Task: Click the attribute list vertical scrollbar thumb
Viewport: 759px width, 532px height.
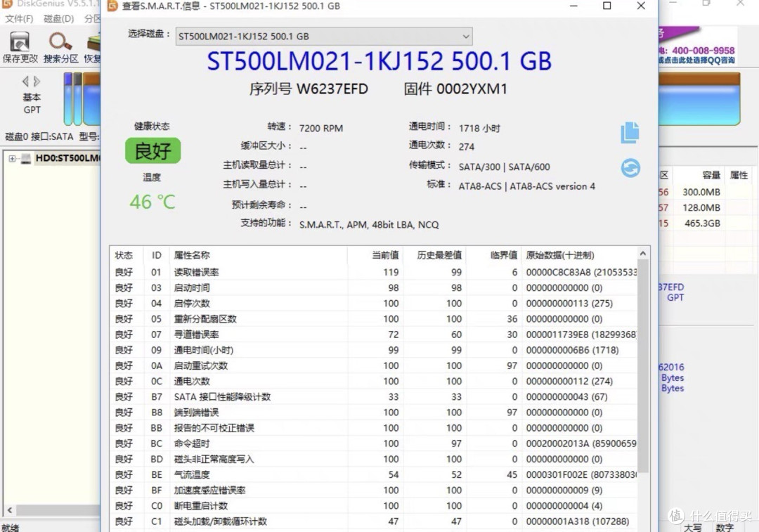Action: pyautogui.click(x=643, y=366)
